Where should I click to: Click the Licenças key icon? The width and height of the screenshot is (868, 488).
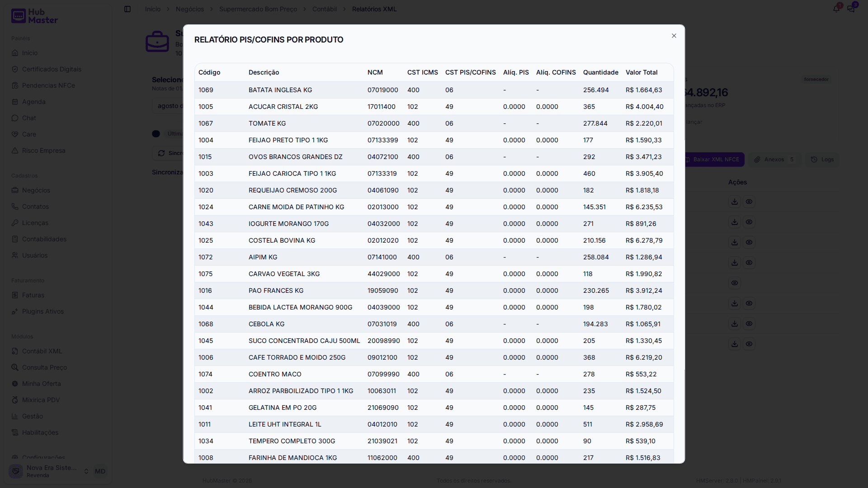tap(15, 223)
